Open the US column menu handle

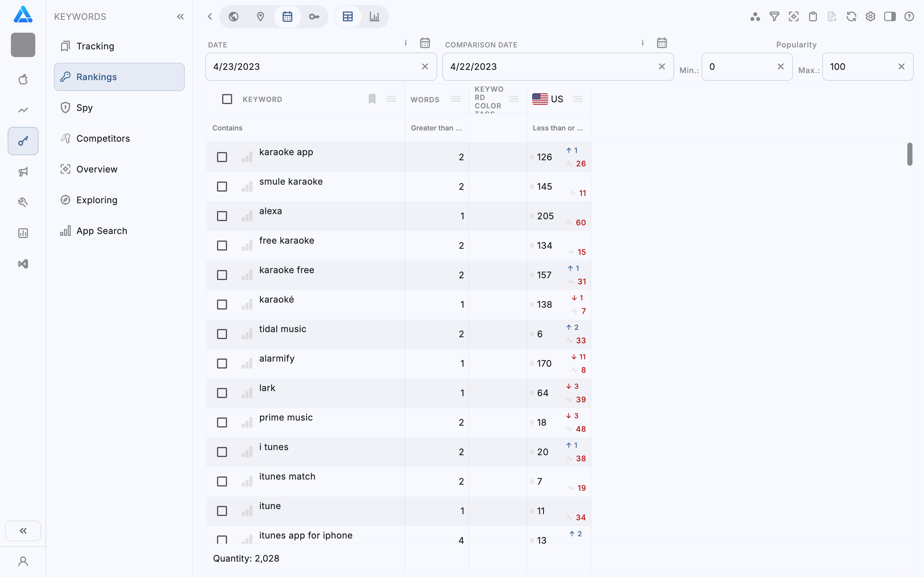[x=578, y=99]
